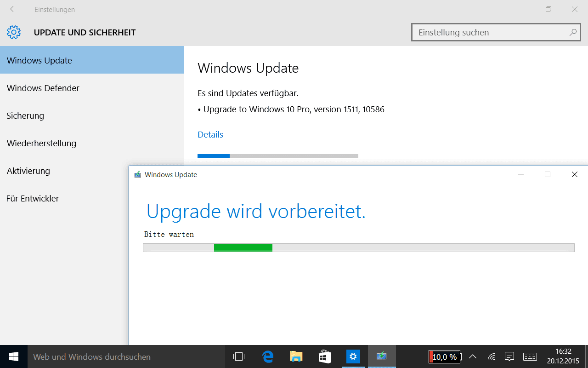Viewport: 588px width, 368px height.
Task: Minimize the Windows Update upgrade dialog
Action: click(520, 175)
